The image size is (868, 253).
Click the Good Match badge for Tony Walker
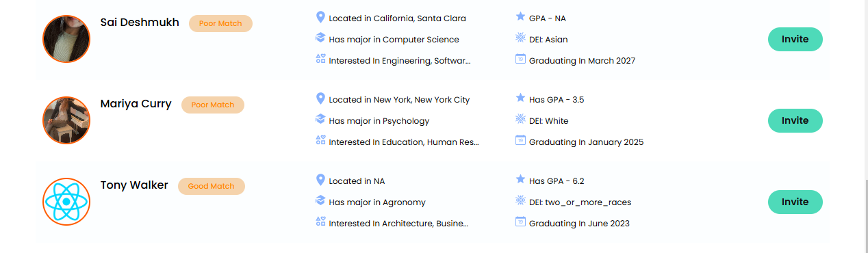[211, 186]
